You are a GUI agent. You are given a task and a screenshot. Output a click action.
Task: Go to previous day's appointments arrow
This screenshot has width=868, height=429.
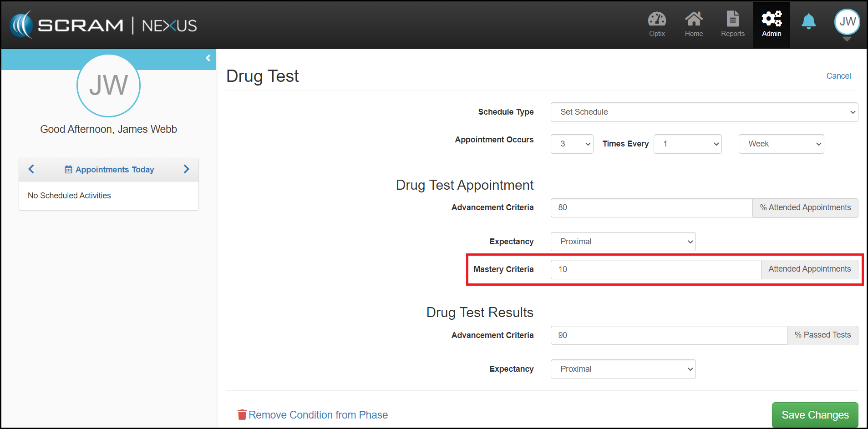point(31,169)
